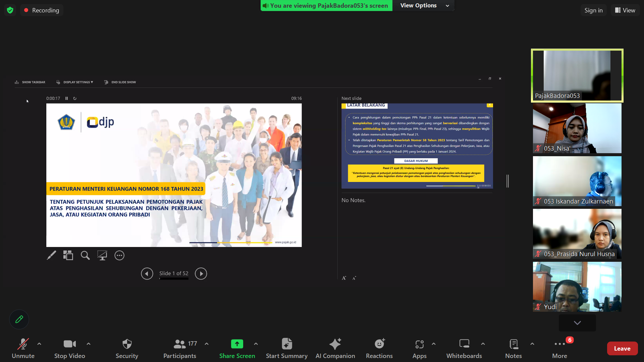The height and width of the screenshot is (362, 644).
Task: Open the More menu
Action: point(559,344)
